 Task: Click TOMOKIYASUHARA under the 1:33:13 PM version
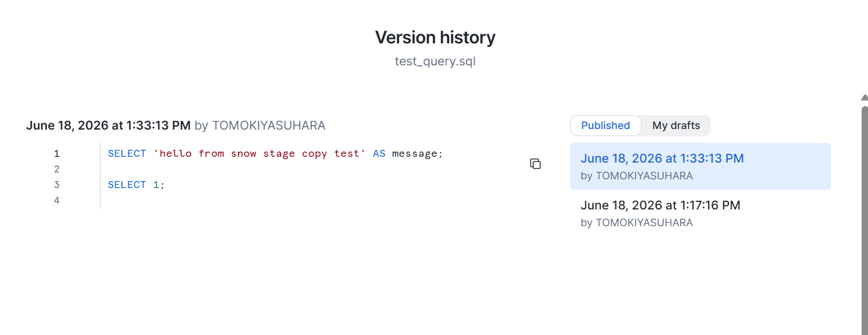[644, 176]
